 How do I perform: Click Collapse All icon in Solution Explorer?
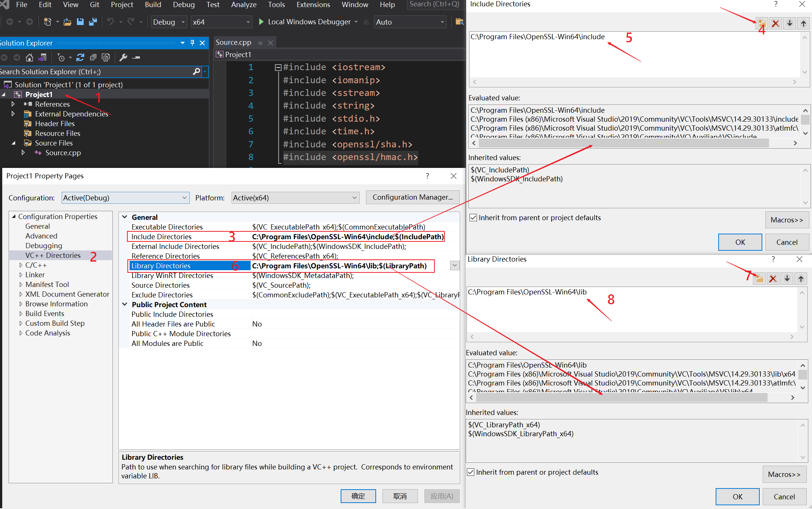(93, 57)
